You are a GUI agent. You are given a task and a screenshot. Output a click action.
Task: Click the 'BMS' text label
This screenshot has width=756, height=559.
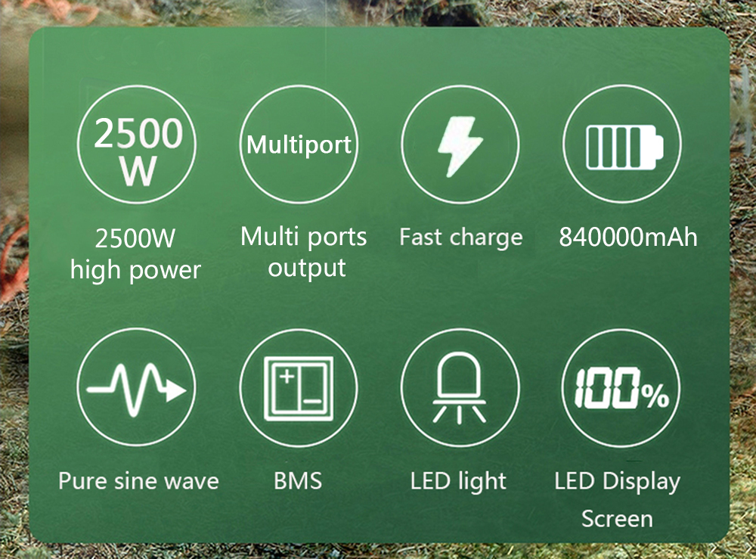pyautogui.click(x=298, y=481)
